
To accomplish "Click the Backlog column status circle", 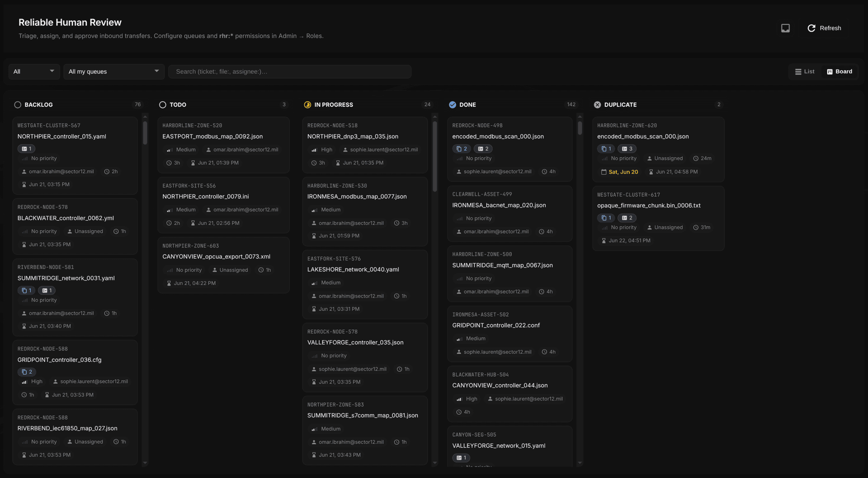I will [18, 104].
